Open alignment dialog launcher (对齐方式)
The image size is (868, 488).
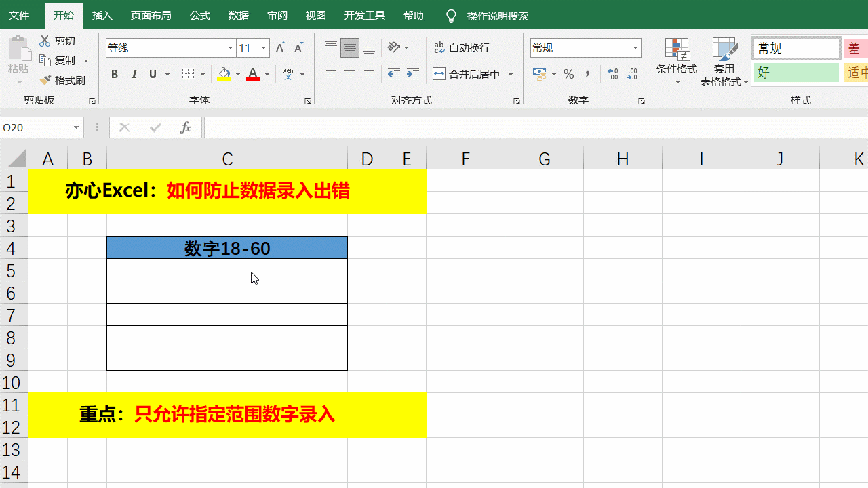[517, 101]
